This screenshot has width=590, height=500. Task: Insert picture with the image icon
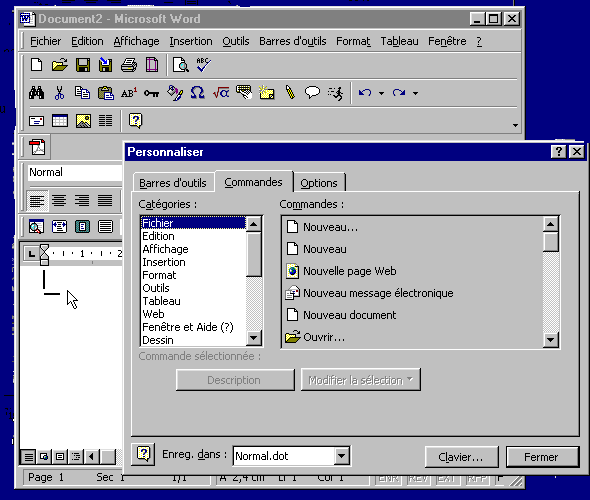click(83, 121)
